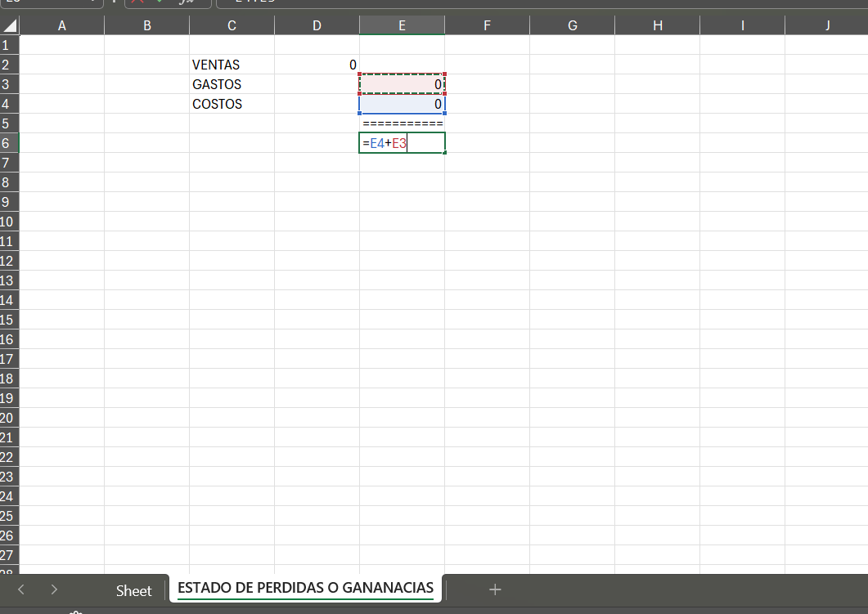Select column F header
This screenshot has width=868, height=614.
point(487,25)
